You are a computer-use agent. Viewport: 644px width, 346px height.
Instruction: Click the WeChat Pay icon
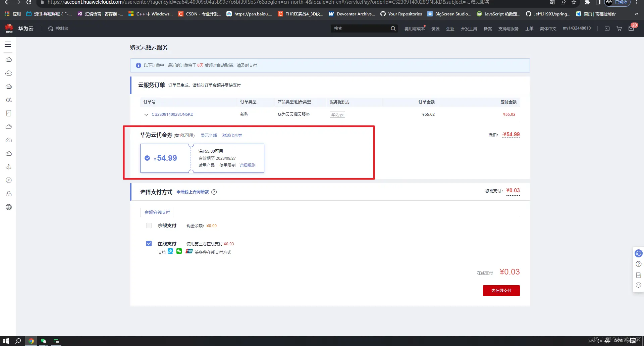coord(179,251)
